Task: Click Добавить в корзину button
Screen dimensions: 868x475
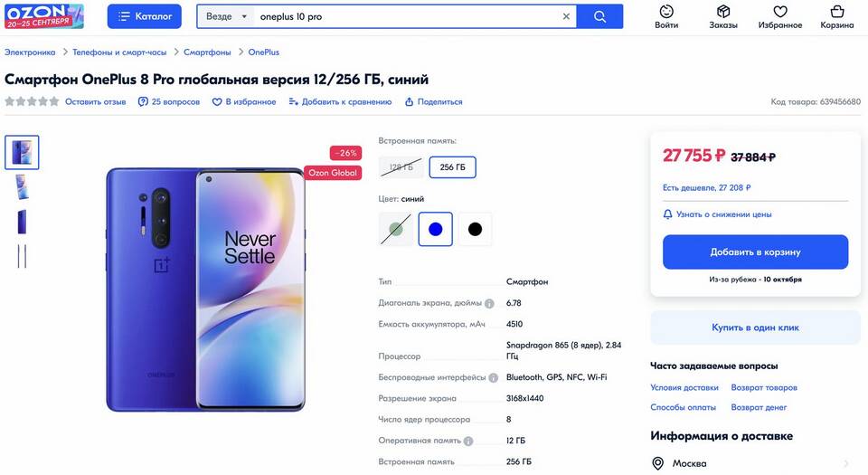Action: pos(755,252)
